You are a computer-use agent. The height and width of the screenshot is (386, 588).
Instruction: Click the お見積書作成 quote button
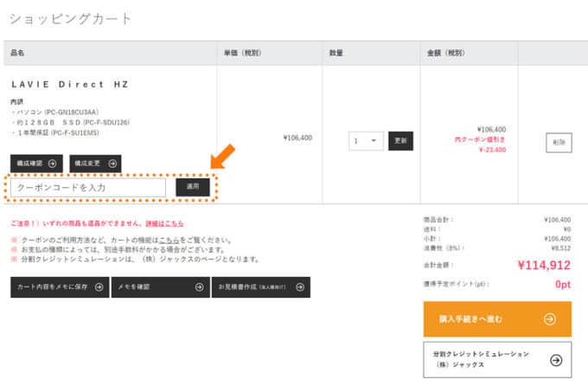pos(261,287)
